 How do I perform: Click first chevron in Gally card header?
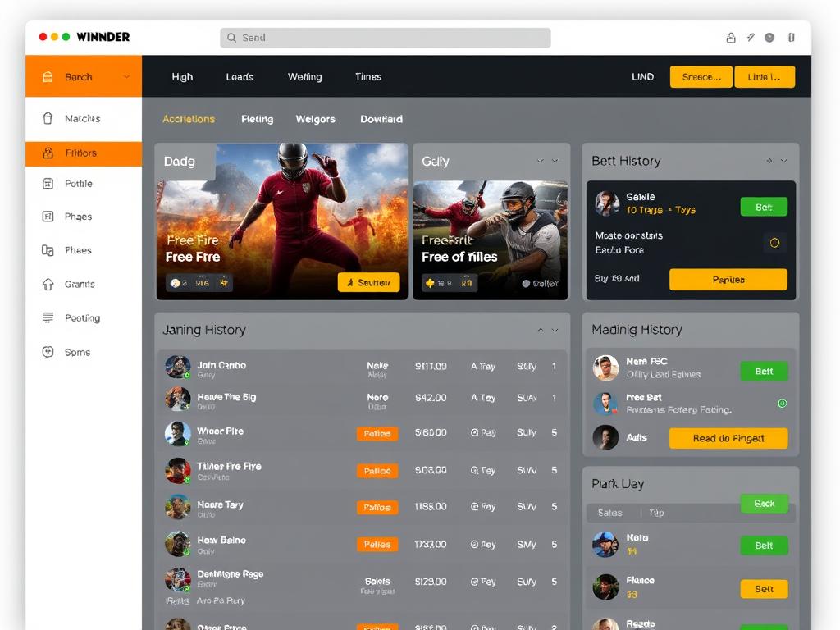tap(541, 161)
